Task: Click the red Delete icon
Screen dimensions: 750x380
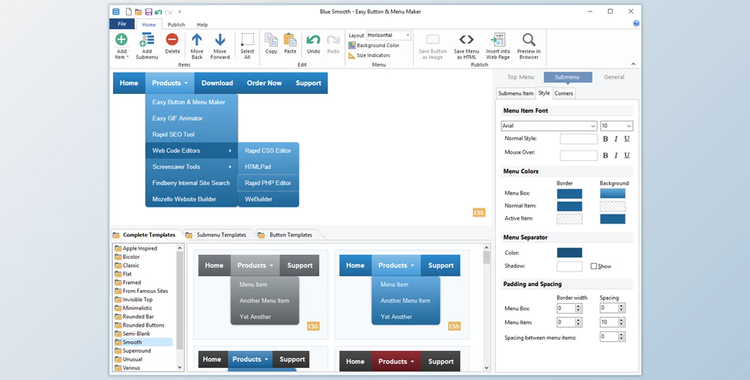Action: coord(172,39)
